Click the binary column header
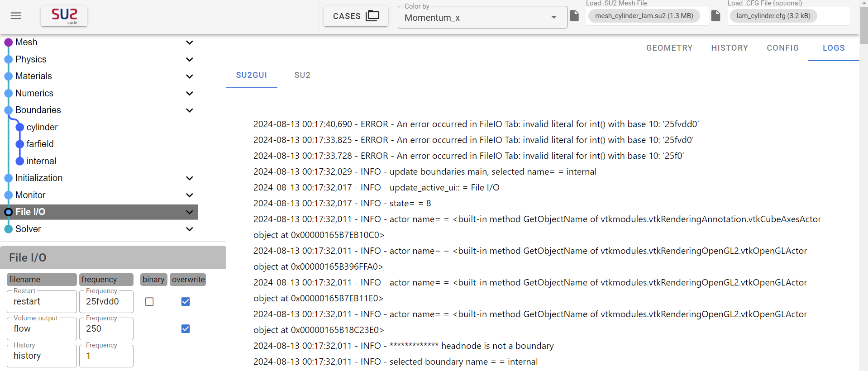Image resolution: width=868 pixels, height=371 pixels. pyautogui.click(x=153, y=280)
